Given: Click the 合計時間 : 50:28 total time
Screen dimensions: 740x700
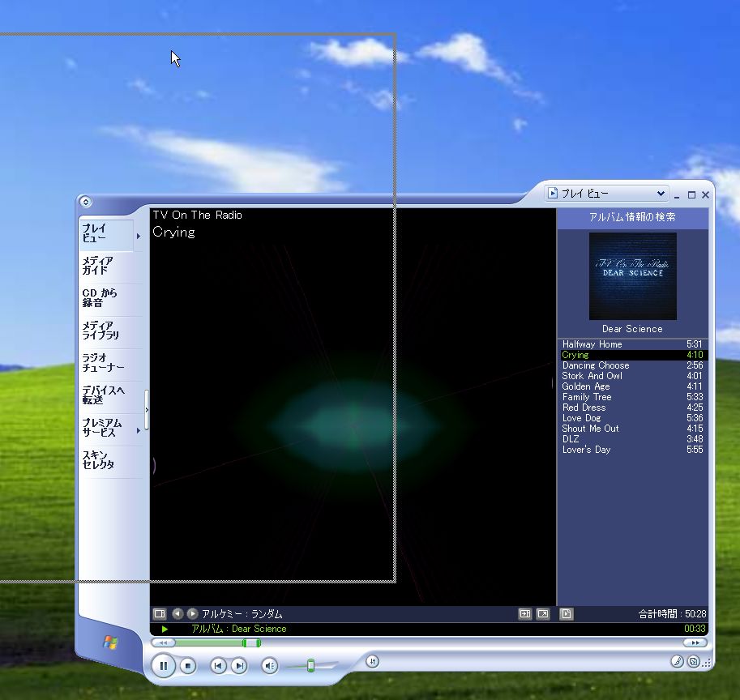Looking at the screenshot, I should [673, 614].
